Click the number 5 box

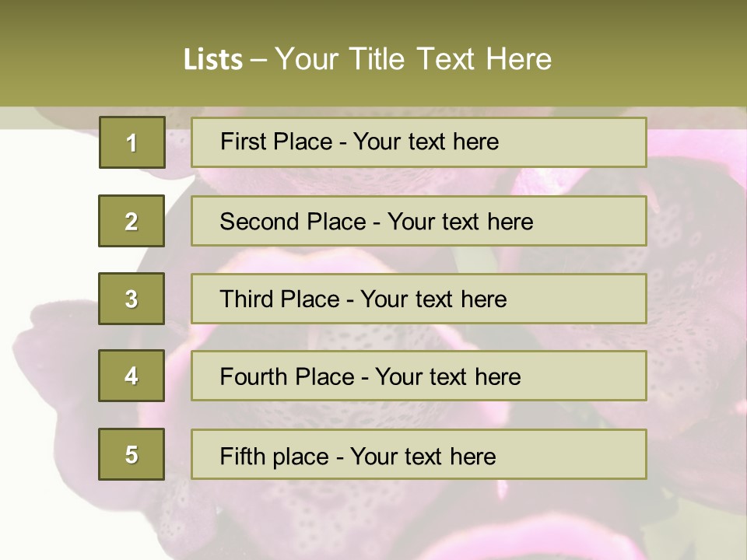point(132,454)
